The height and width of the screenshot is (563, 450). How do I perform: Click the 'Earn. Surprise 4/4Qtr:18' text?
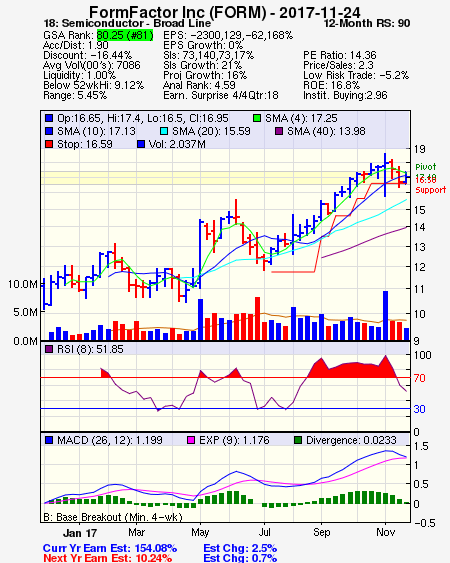pyautogui.click(x=221, y=96)
